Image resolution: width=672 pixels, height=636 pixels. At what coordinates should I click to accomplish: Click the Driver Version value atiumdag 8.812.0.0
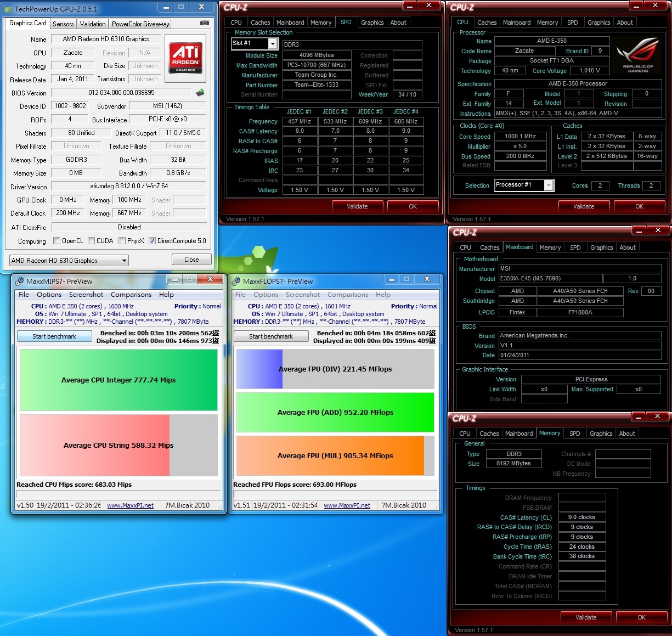129,187
